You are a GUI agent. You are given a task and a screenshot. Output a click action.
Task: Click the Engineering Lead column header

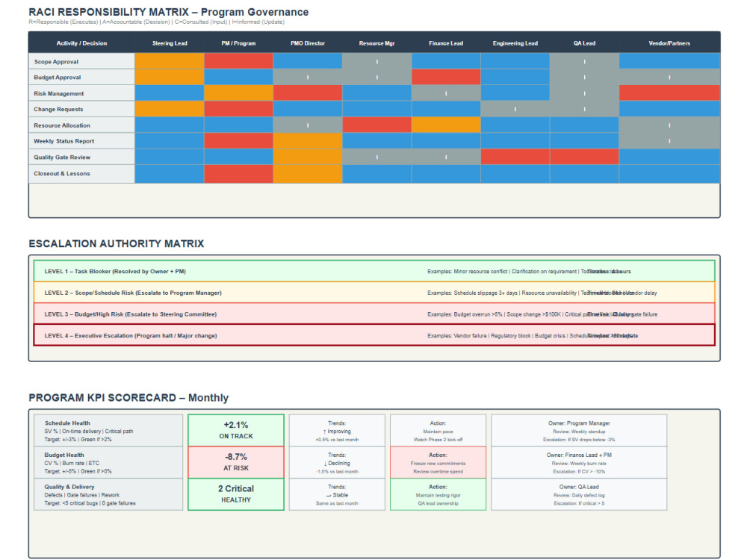click(515, 43)
